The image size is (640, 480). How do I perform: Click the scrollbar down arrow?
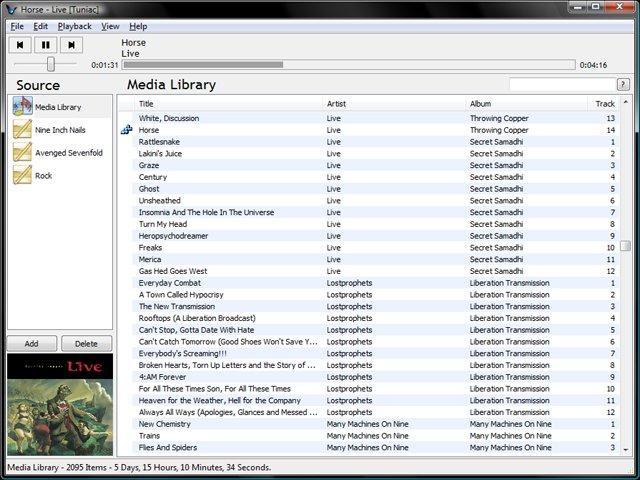pyautogui.click(x=625, y=449)
